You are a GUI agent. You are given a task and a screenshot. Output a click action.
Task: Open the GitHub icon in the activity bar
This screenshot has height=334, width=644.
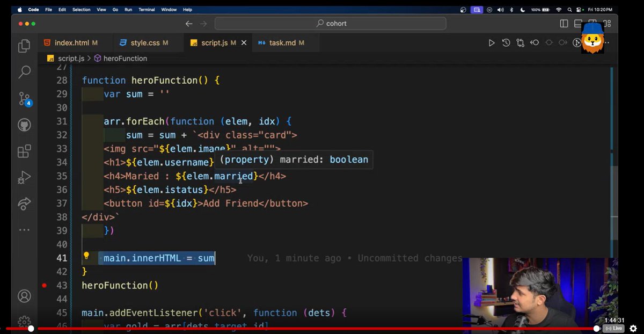pyautogui.click(x=24, y=124)
